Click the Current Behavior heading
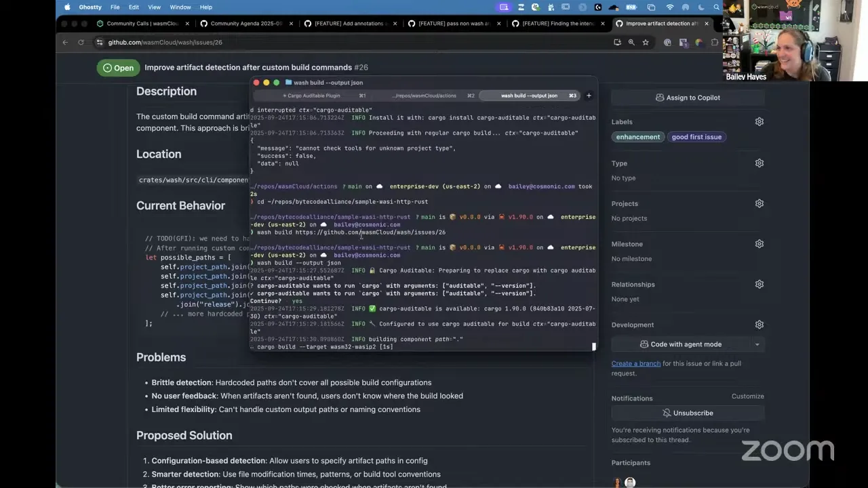 pos(180,206)
